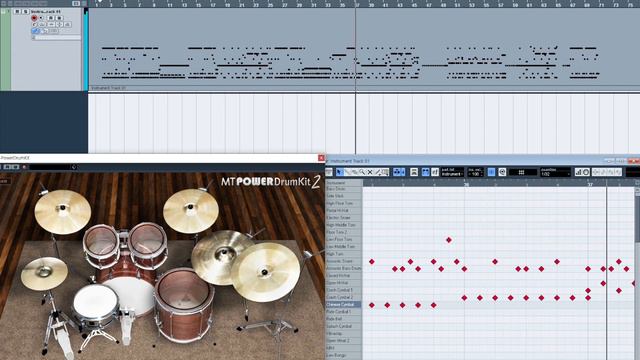Image resolution: width=640 pixels, height=360 pixels.
Task: Select the Low Floor Tom drum row
Action: [x=343, y=239]
